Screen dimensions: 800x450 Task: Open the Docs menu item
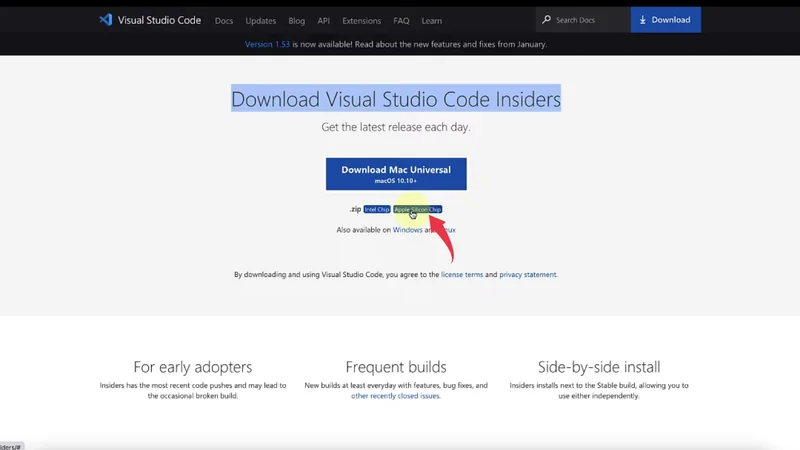224,20
